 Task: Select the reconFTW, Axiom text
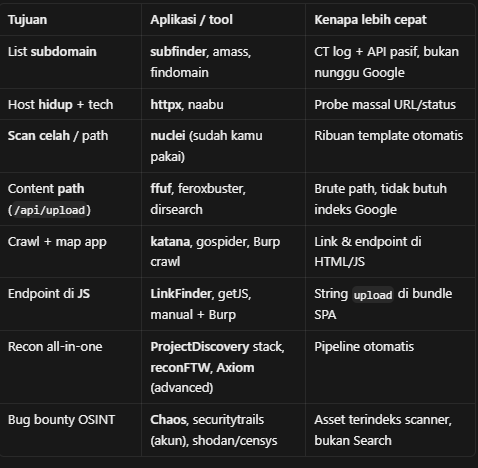[202, 368]
